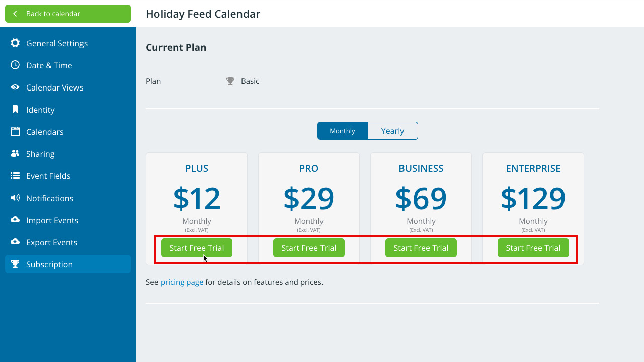Start Free Trial for BUSINESS plan

tap(421, 248)
